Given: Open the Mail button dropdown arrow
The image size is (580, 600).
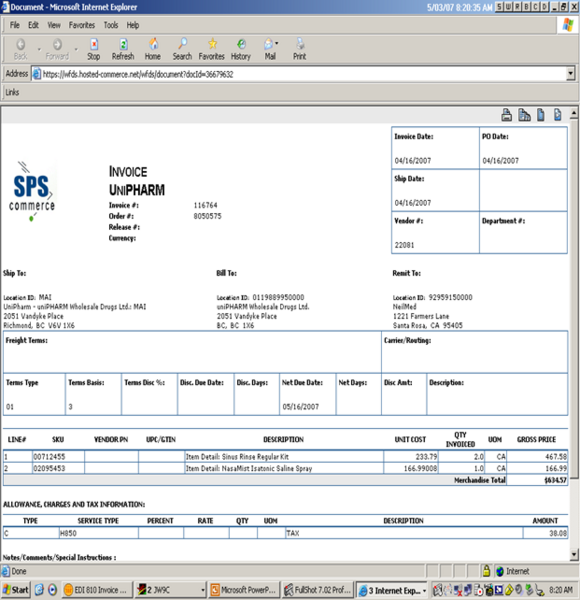Looking at the screenshot, I should 277,43.
